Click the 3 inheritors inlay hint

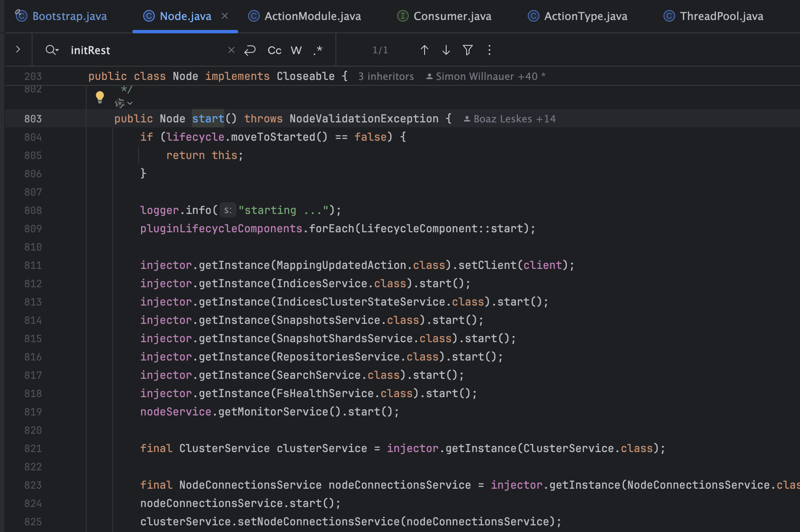click(x=386, y=76)
